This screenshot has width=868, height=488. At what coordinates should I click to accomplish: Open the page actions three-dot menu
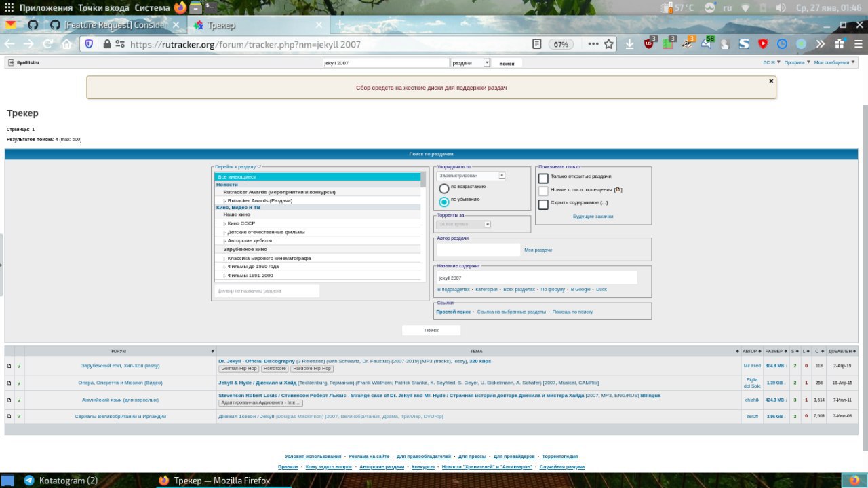(593, 44)
